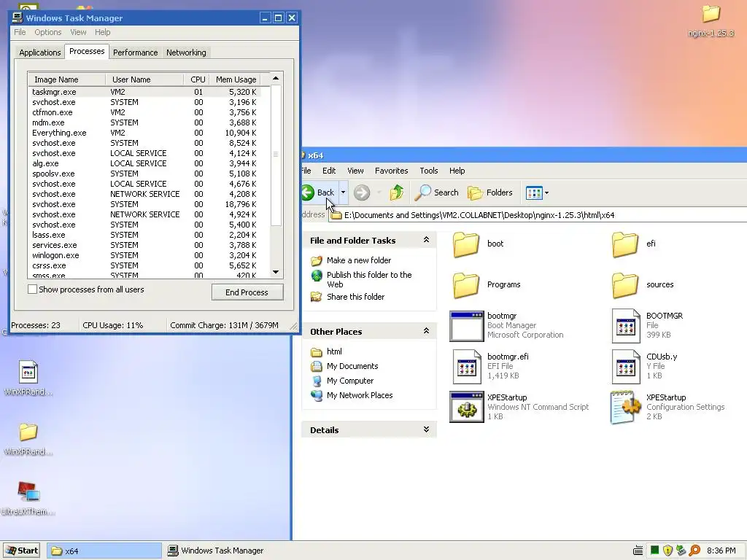Select the CDUsb.y file icon

625,367
